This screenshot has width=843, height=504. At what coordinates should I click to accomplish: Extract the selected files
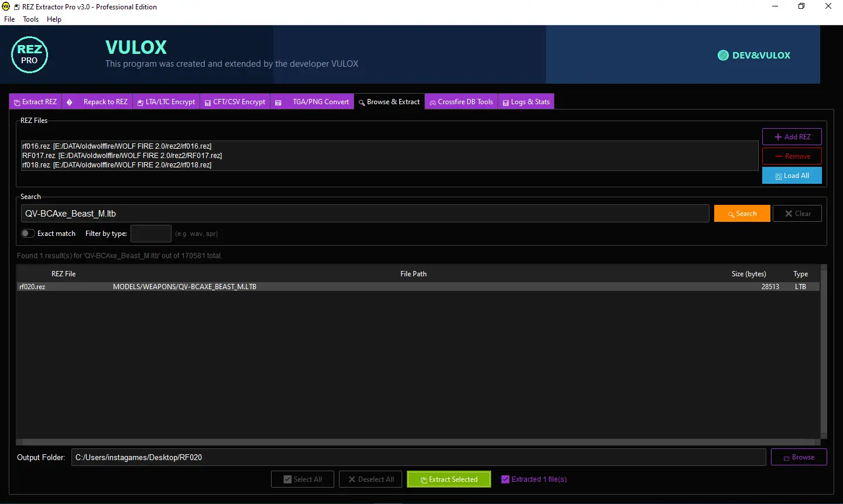click(x=449, y=479)
